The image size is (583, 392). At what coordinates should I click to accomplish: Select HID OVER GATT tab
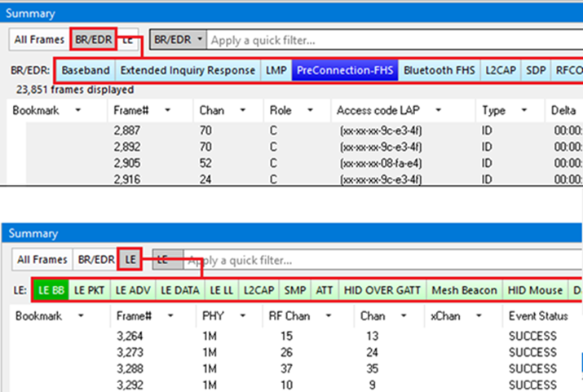coord(382,290)
